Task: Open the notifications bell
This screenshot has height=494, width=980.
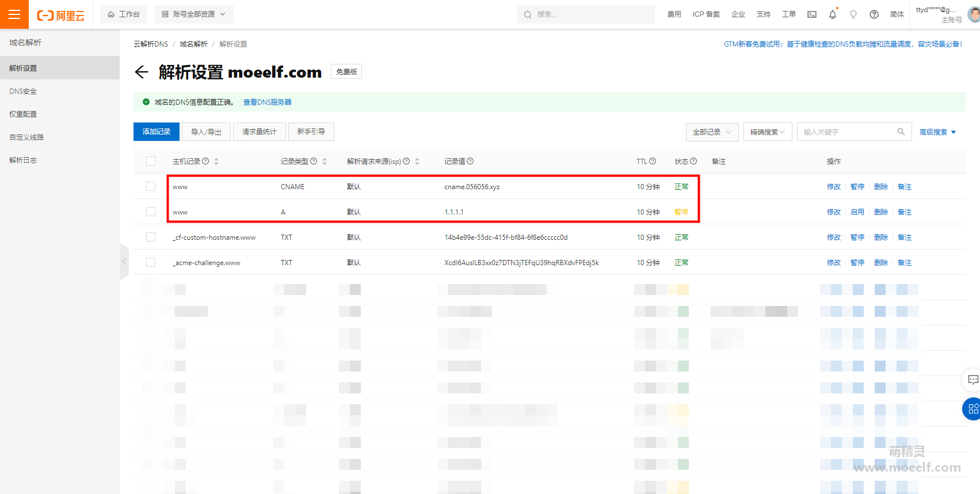Action: click(x=833, y=14)
